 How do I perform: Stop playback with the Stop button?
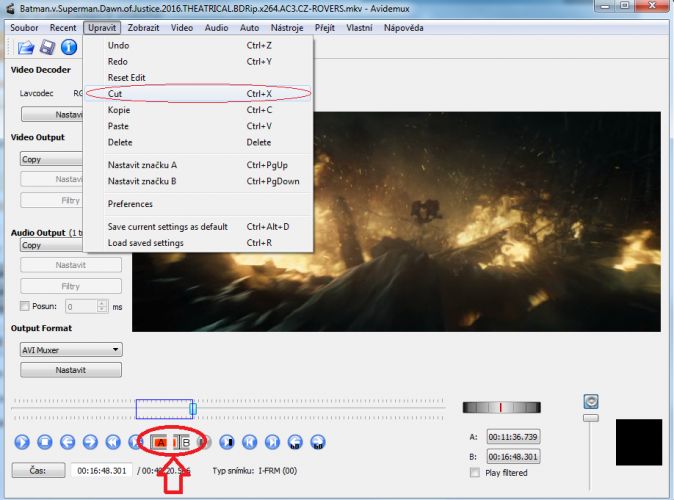coord(45,442)
